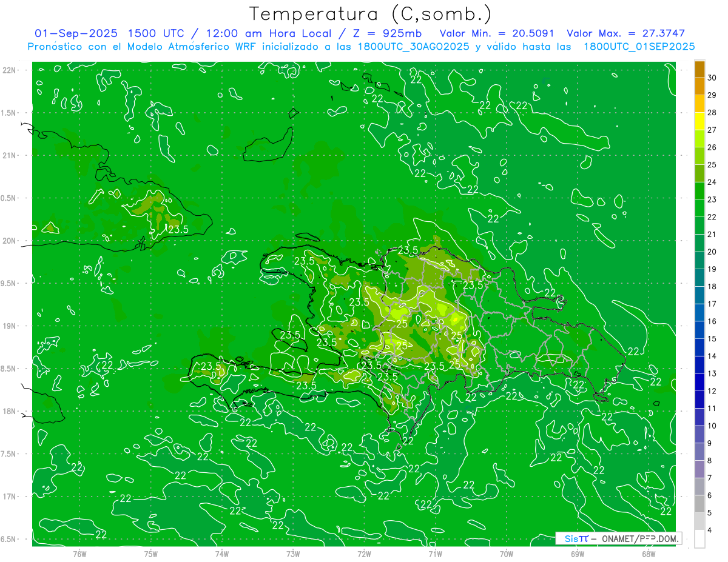
Task: Click the '1800UTC_01SEP2025' valid-until time
Action: (x=639, y=47)
